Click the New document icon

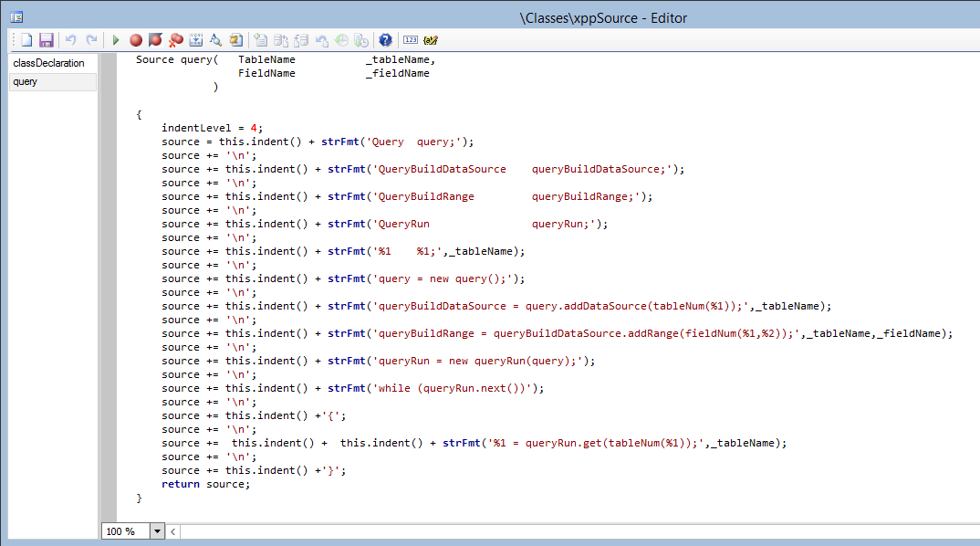point(26,40)
